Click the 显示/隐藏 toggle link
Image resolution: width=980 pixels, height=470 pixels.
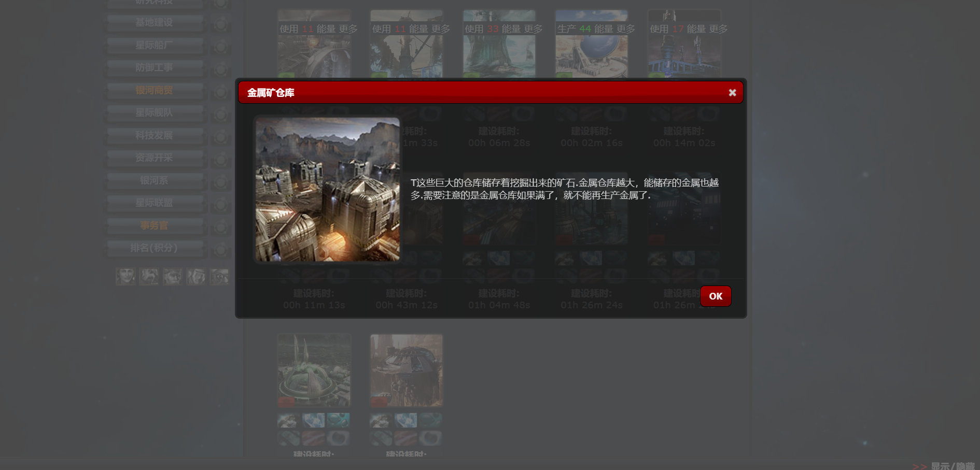tap(953, 466)
